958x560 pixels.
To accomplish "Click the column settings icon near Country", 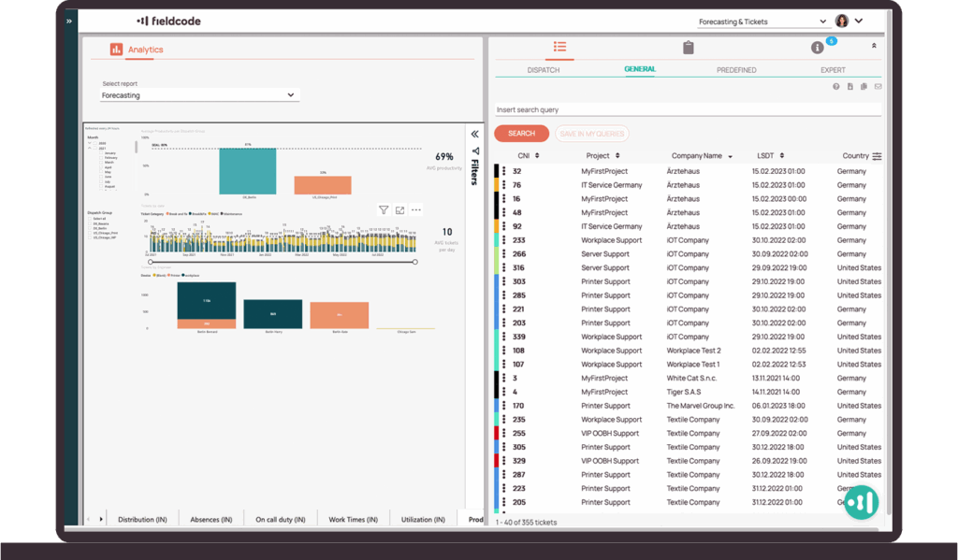I will pos(877,156).
